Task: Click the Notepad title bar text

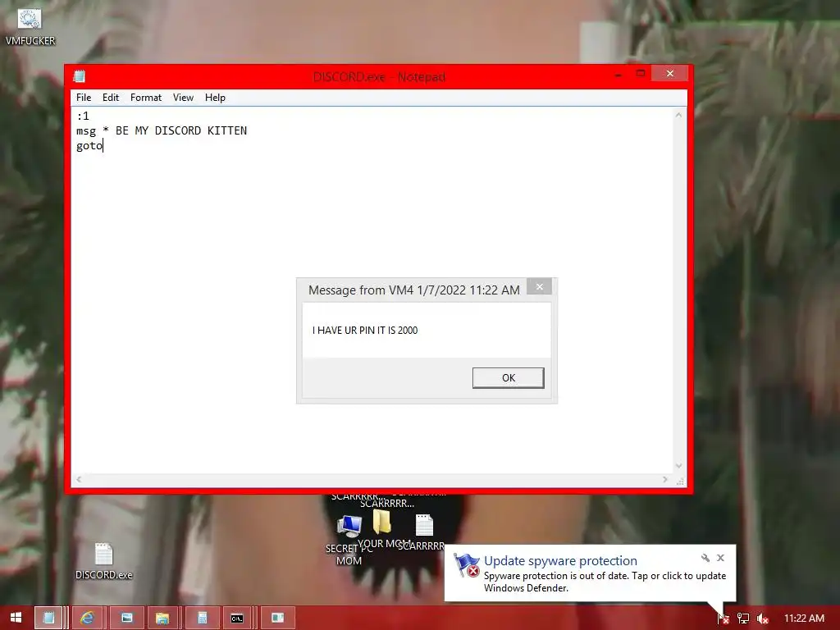Action: [x=379, y=77]
